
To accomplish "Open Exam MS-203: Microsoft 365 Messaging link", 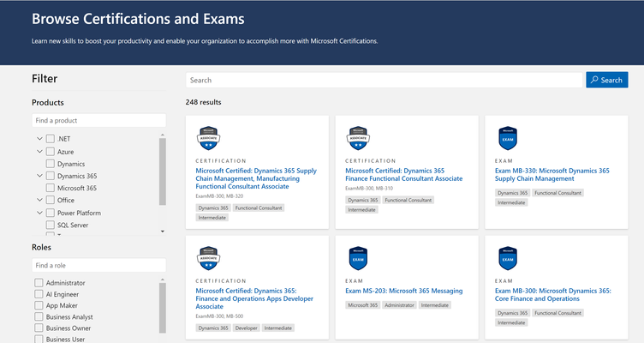I will coord(403,291).
